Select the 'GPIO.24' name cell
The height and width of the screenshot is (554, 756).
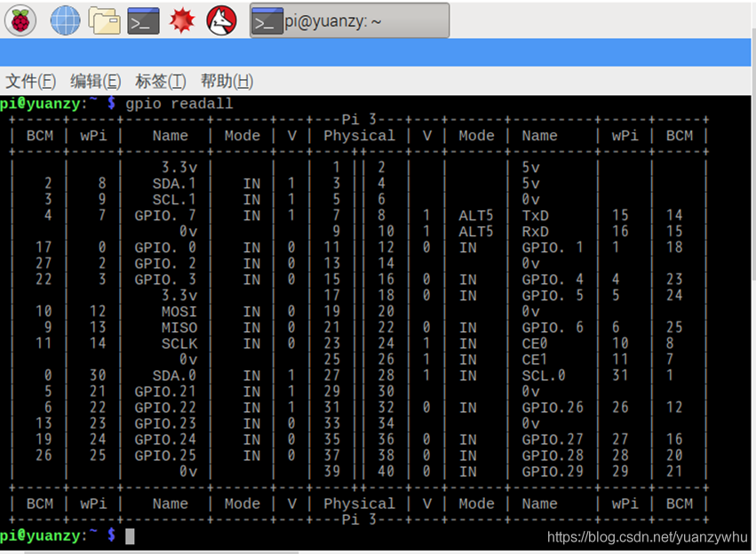click(165, 439)
